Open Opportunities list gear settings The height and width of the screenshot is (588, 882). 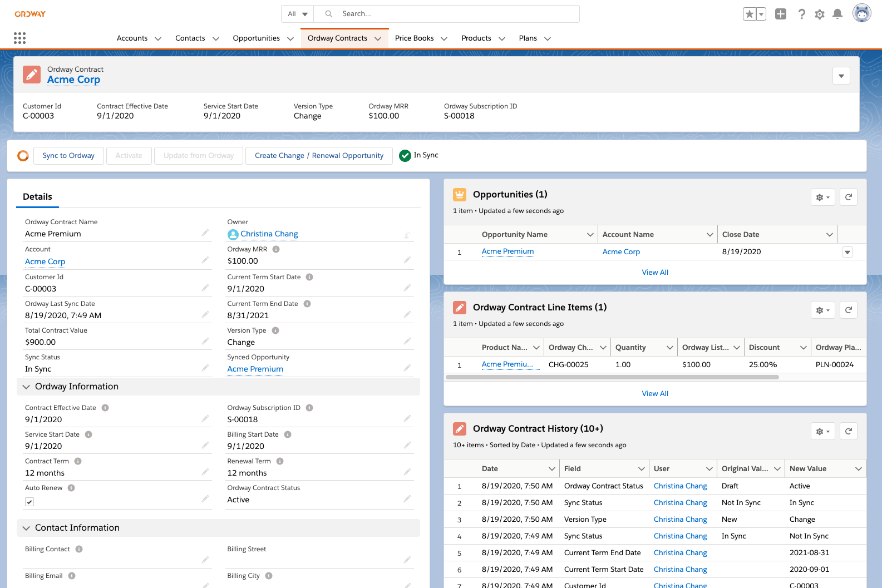tap(822, 197)
